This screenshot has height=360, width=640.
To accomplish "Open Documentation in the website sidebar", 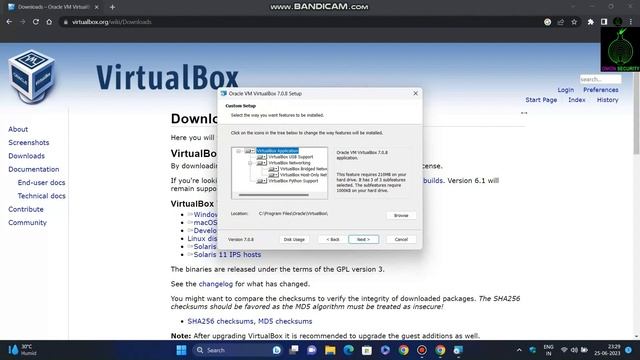I will point(33,169).
